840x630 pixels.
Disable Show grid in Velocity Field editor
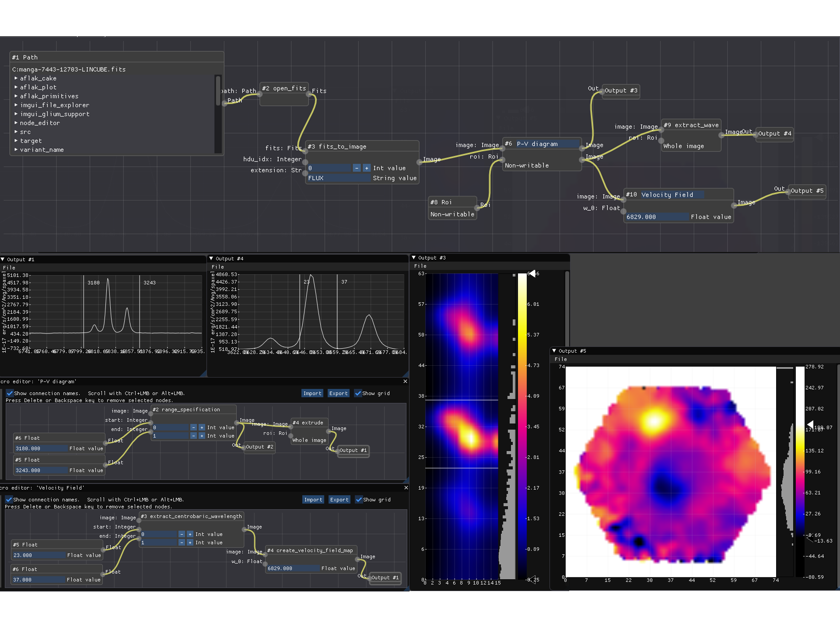359,500
